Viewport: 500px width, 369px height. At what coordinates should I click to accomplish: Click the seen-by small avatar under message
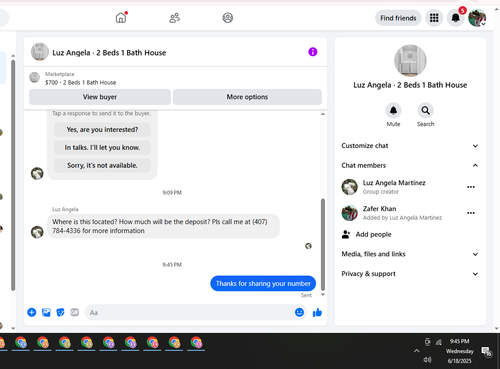[308, 246]
